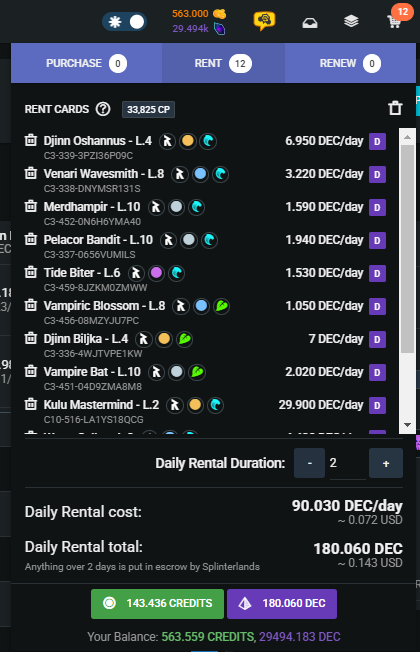
Task: Open the shopping cart icon
Action: 394,21
